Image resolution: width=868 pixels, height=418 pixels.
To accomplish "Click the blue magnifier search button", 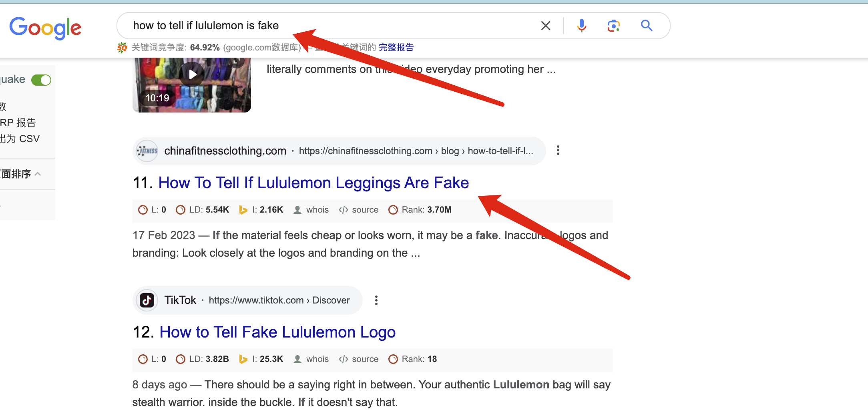I will point(647,26).
